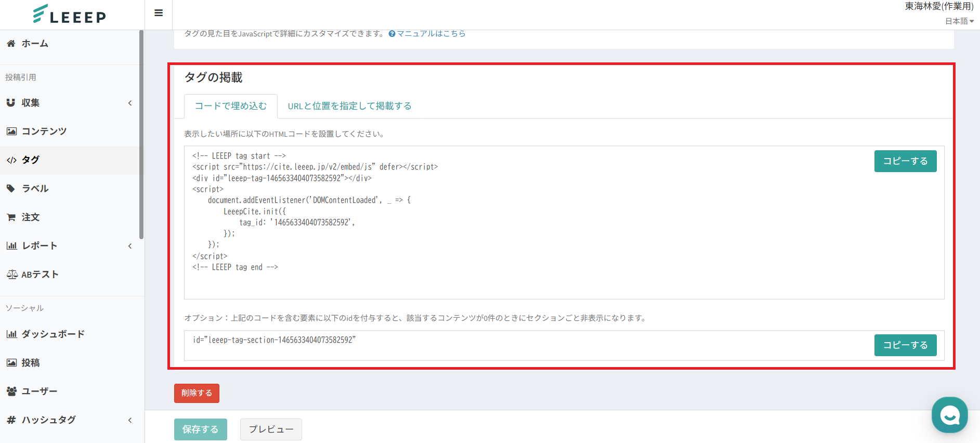Click the LEEEP logo
This screenshot has height=443, width=980.
click(70, 15)
